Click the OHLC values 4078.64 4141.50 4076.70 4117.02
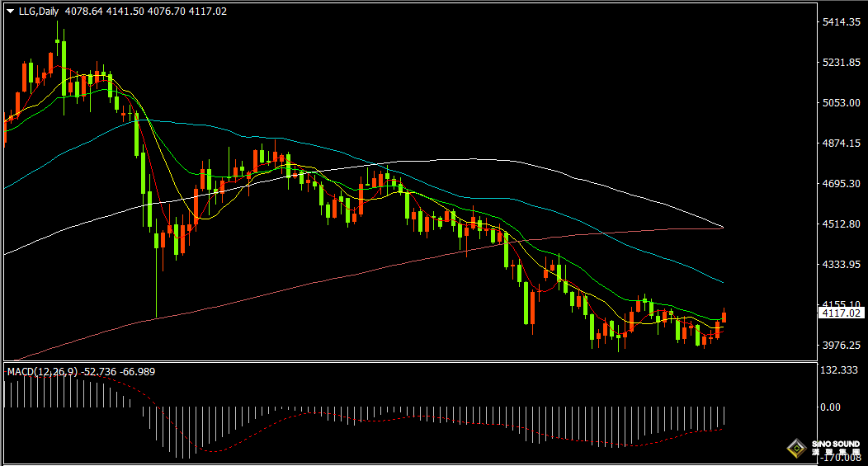The height and width of the screenshot is (466, 868). (146, 11)
